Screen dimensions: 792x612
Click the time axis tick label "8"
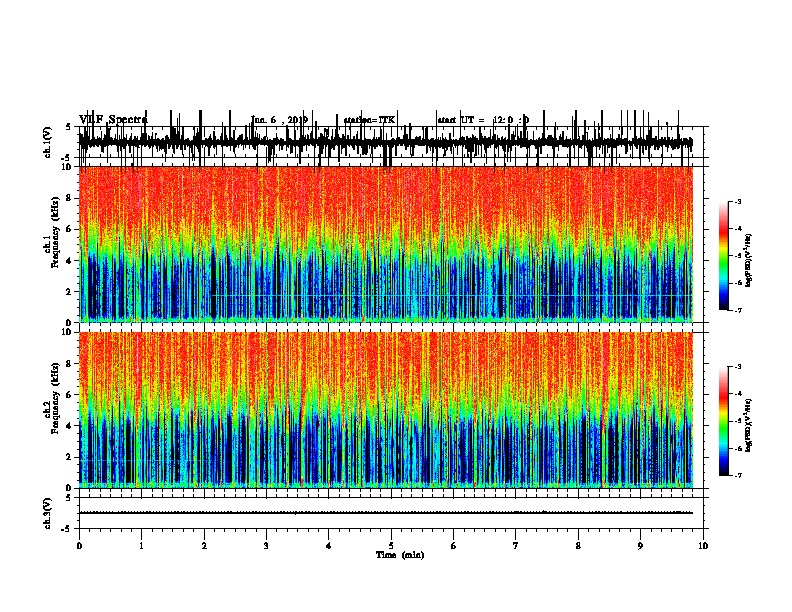tap(578, 546)
